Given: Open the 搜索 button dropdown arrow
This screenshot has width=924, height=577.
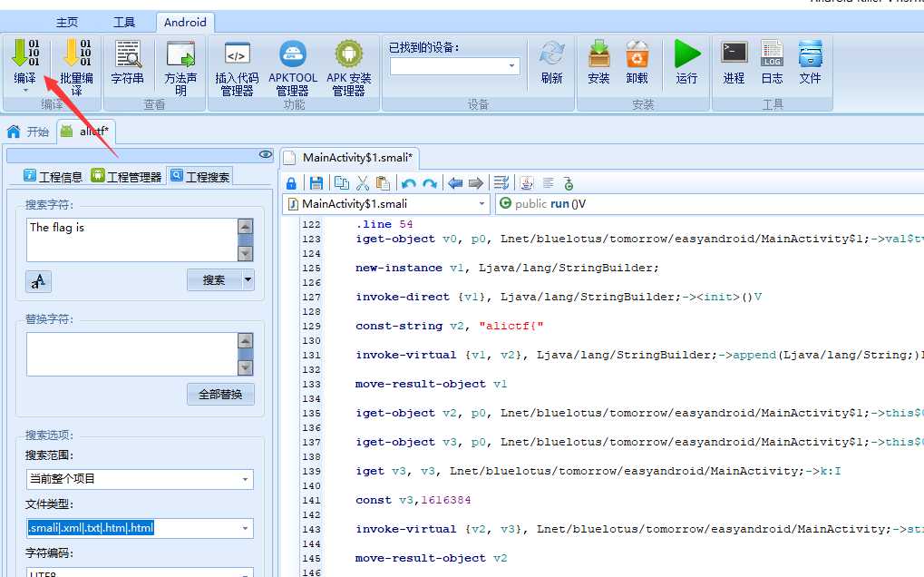Looking at the screenshot, I should (248, 280).
